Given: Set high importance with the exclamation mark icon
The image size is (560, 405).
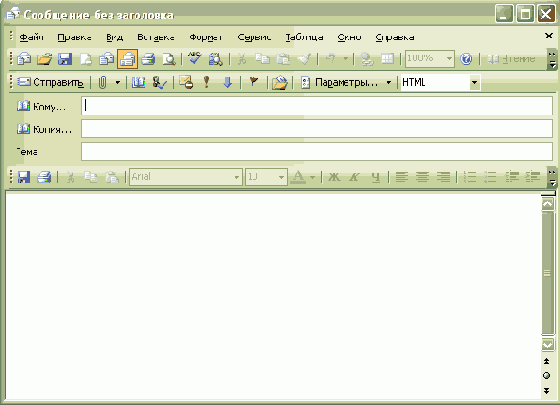Looking at the screenshot, I should click(206, 82).
